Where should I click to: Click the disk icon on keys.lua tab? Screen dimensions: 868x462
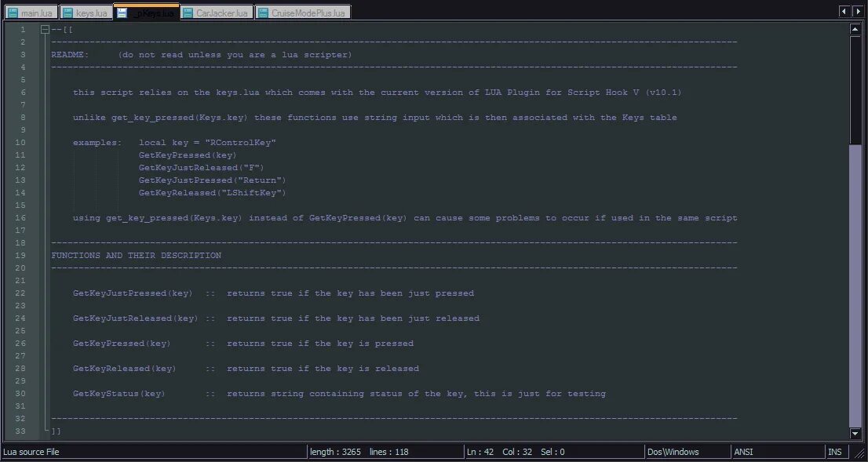(x=67, y=13)
